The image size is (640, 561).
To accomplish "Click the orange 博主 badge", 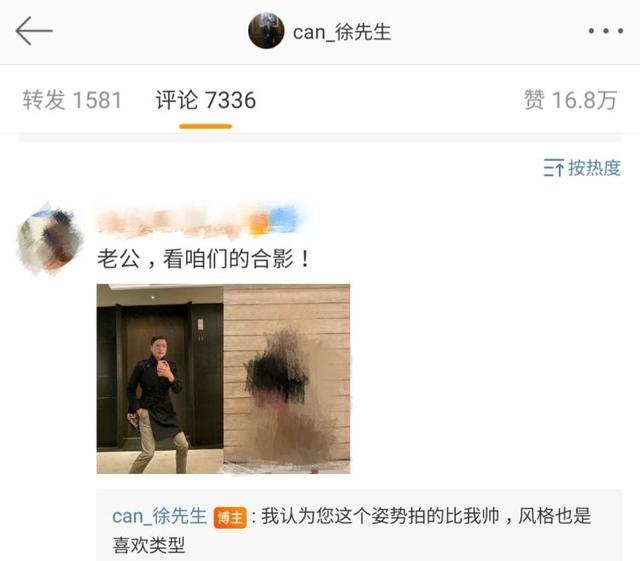I will 230,518.
